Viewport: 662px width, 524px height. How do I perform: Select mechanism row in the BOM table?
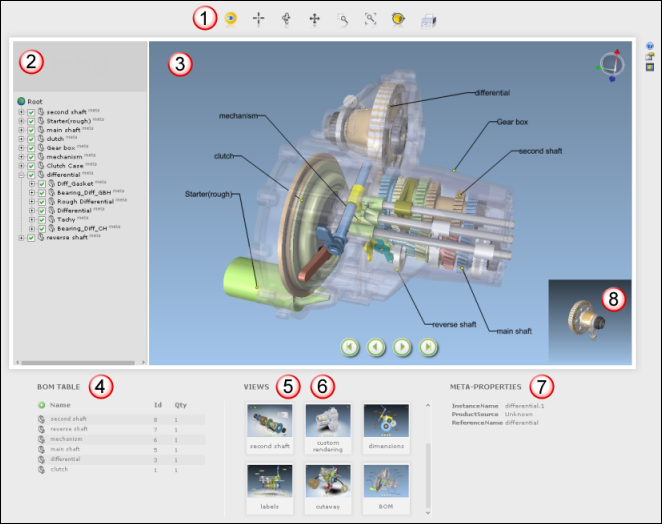click(65, 440)
